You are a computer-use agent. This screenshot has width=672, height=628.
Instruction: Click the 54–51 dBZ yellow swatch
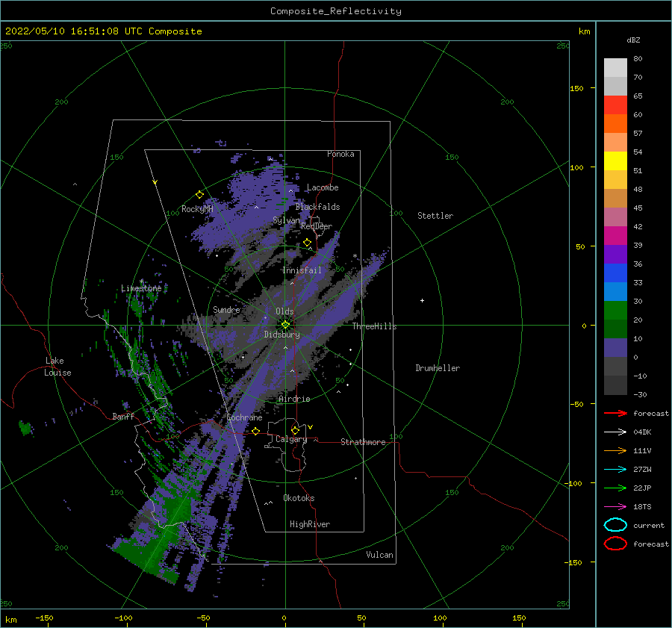[615, 161]
